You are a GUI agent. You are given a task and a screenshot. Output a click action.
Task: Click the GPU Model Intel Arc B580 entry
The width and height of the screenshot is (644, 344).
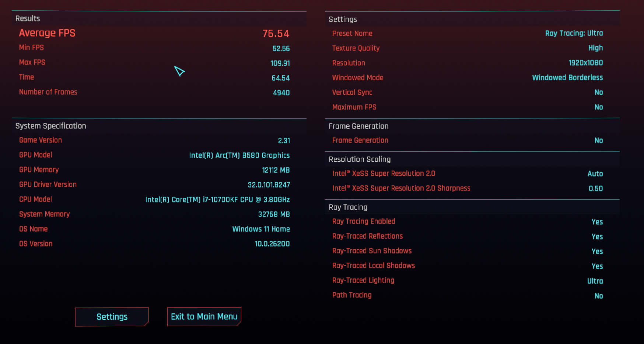click(x=239, y=155)
